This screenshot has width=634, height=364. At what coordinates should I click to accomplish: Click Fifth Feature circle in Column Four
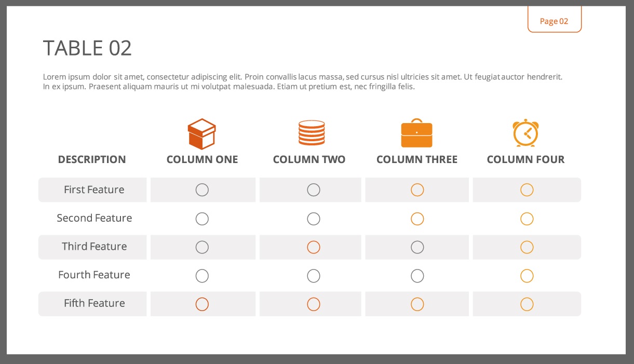click(527, 304)
